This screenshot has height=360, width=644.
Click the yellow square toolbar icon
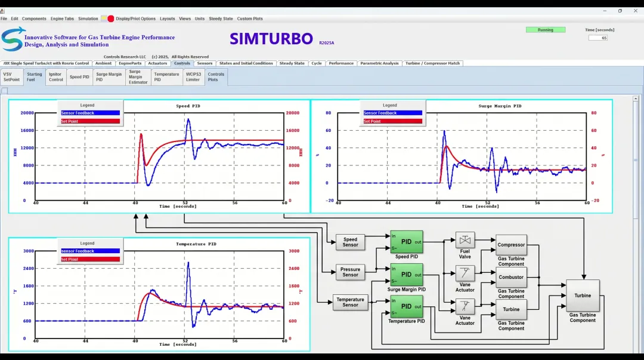104,19
